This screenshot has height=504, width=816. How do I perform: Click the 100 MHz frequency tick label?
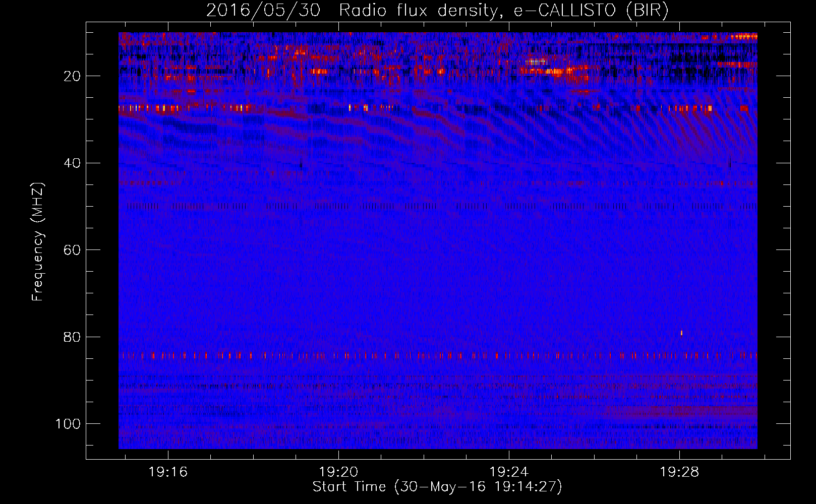point(68,424)
